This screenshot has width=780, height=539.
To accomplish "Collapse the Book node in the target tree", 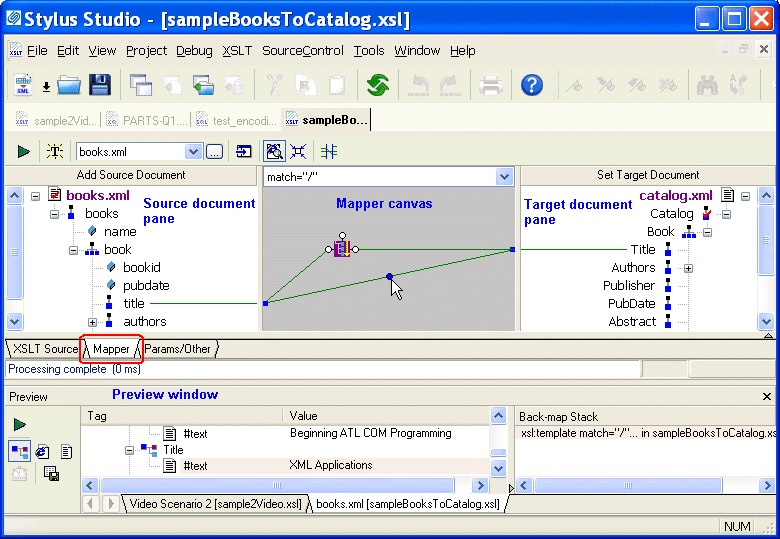I will 707,232.
